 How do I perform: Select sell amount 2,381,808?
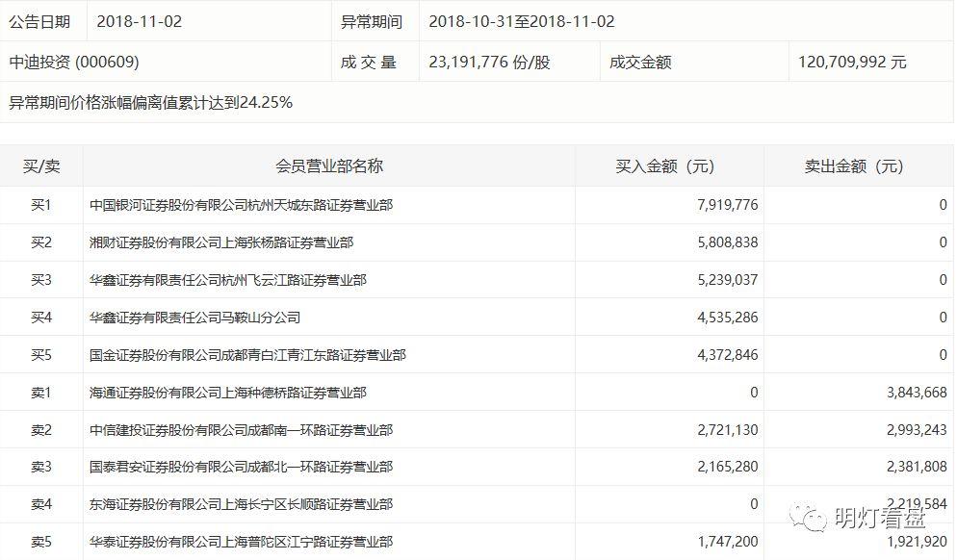pyautogui.click(x=917, y=468)
